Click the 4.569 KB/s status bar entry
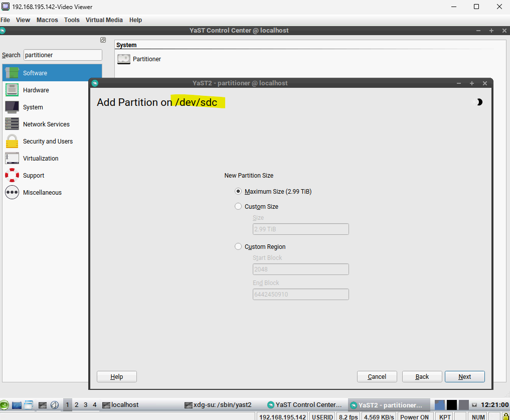Screen dimensions: 510x420 point(379,417)
